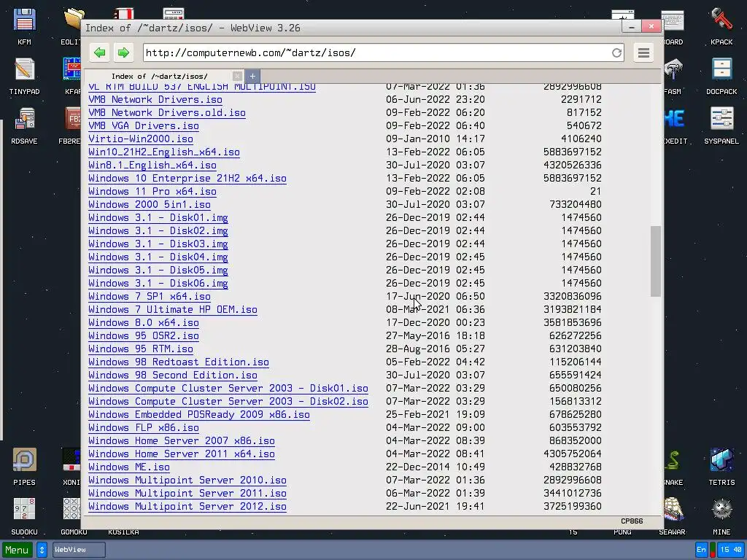Screen dimensions: 747x560
Task: Select the Index of /~dartz/isos/ tab
Action: [x=160, y=76]
